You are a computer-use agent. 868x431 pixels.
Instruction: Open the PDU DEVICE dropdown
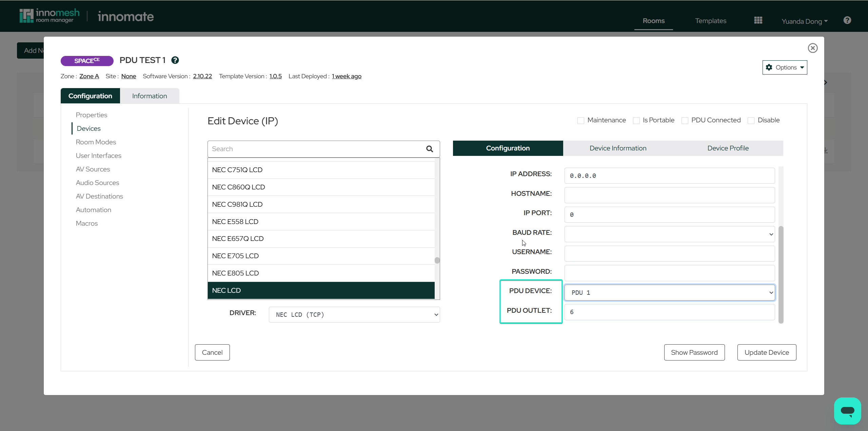(669, 292)
